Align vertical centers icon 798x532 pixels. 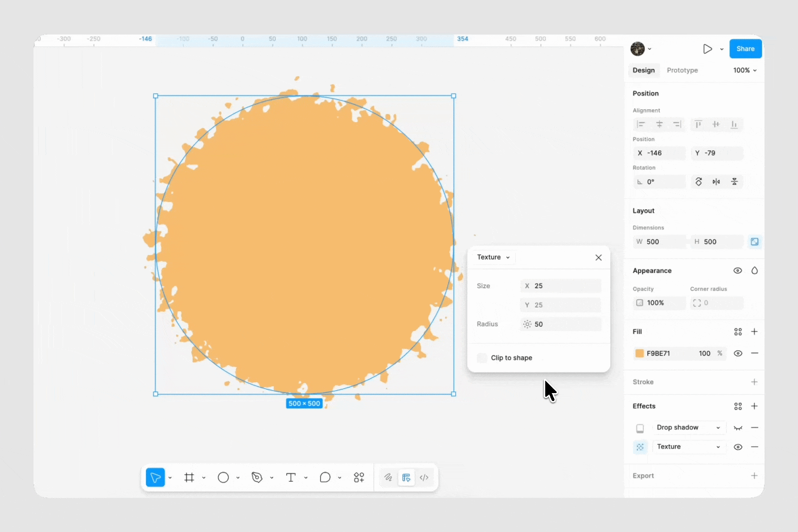[x=716, y=124]
